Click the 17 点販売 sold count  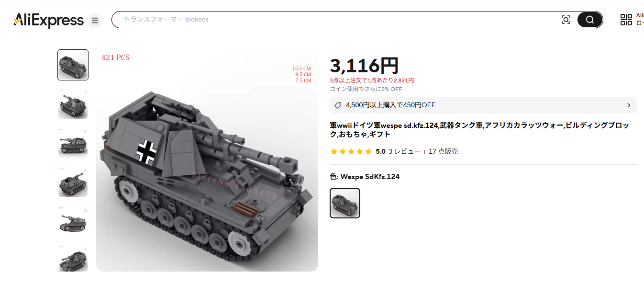point(443,151)
